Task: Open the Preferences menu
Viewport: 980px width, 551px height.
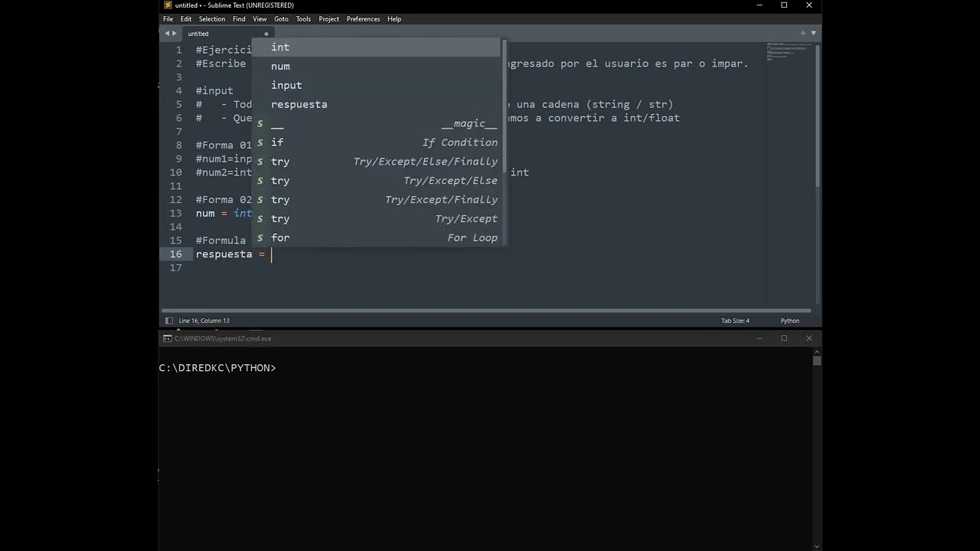Action: pos(363,19)
